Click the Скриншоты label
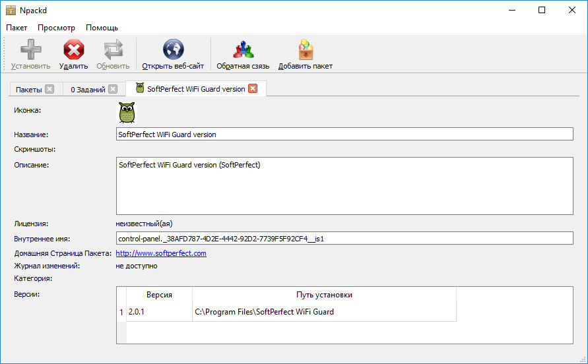The width and height of the screenshot is (588, 364). click(x=34, y=149)
